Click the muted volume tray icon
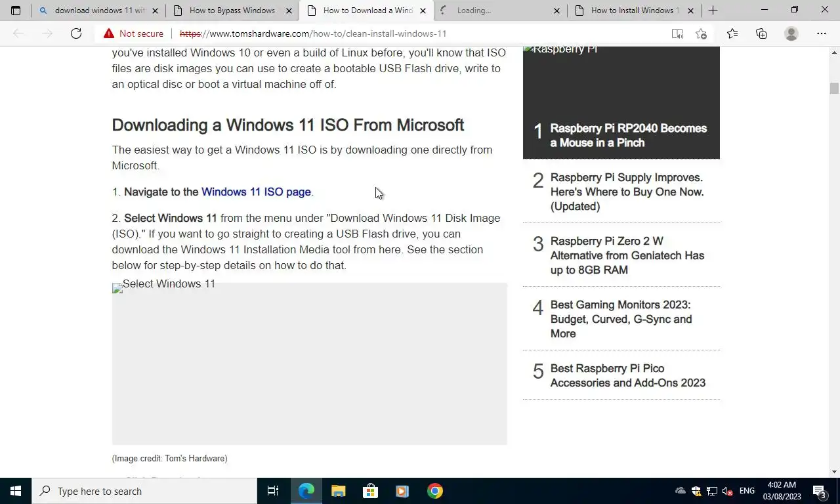Screen dimensions: 840x504 tap(727, 491)
